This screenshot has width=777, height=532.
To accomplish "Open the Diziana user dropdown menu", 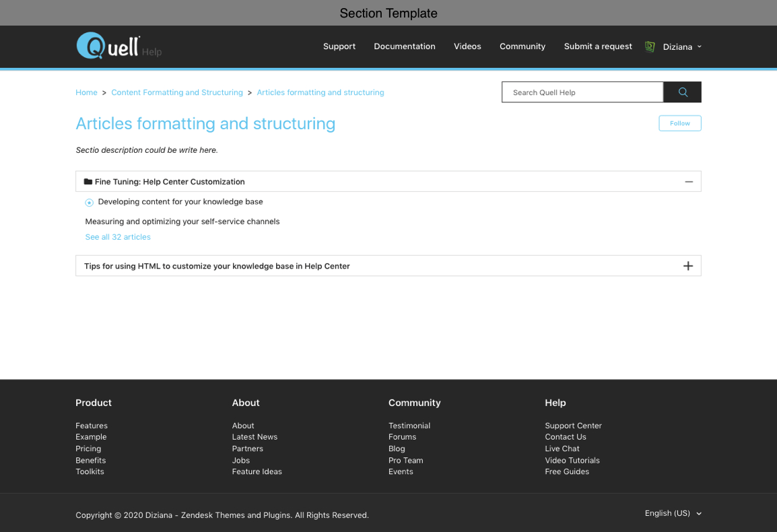I will 681,46.
